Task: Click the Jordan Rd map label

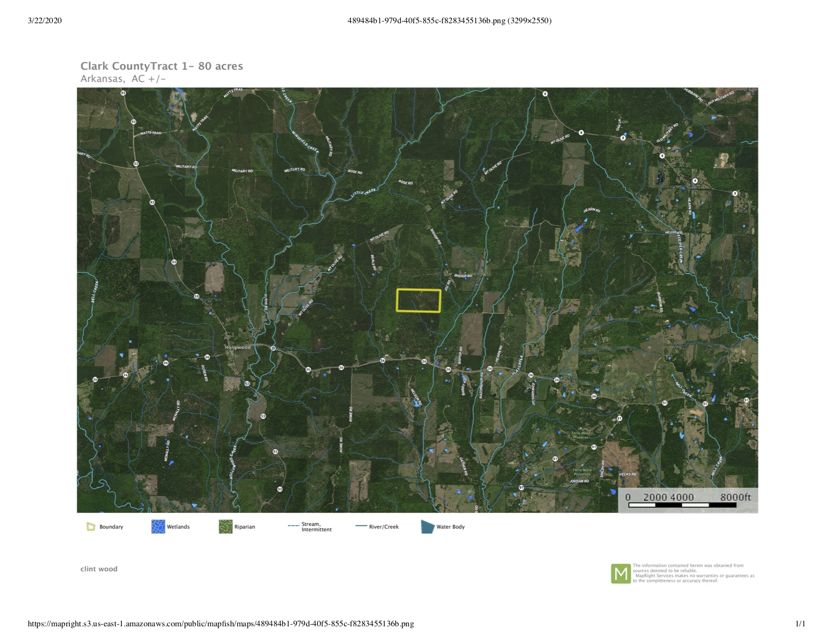Action: [x=579, y=481]
